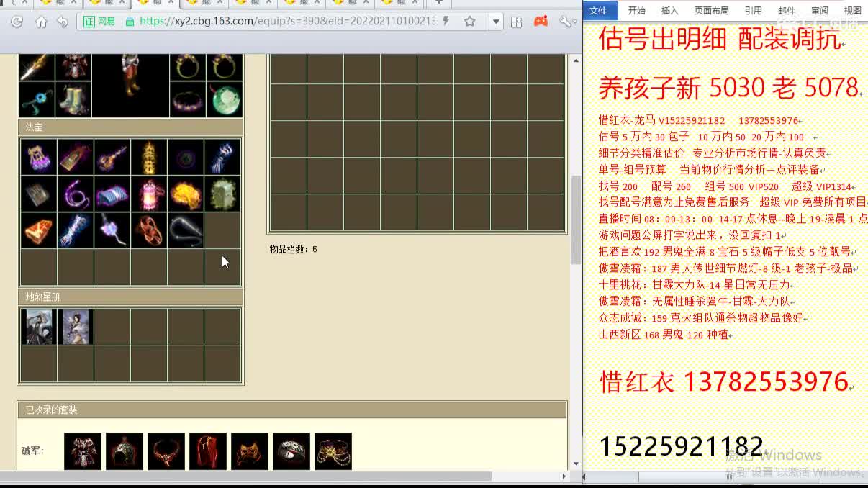Screen dimensions: 868x488
Task: Click the 已收录的套装 section header
Action: point(292,410)
